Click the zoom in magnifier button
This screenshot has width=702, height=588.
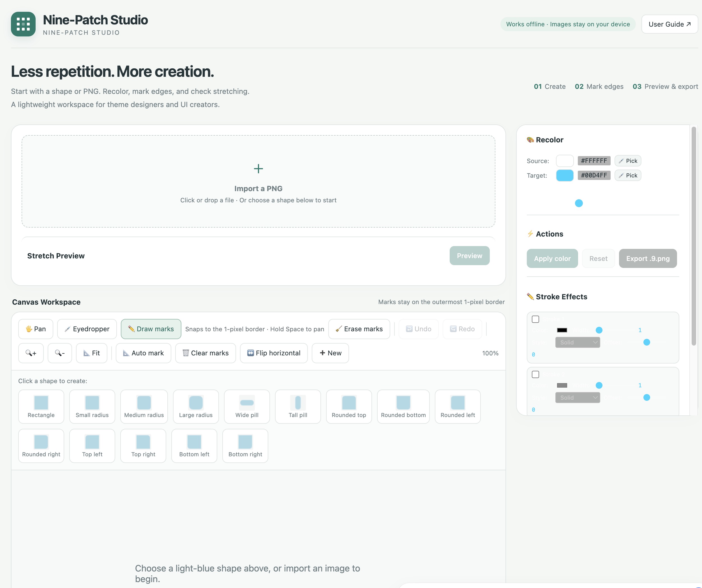[x=31, y=353]
